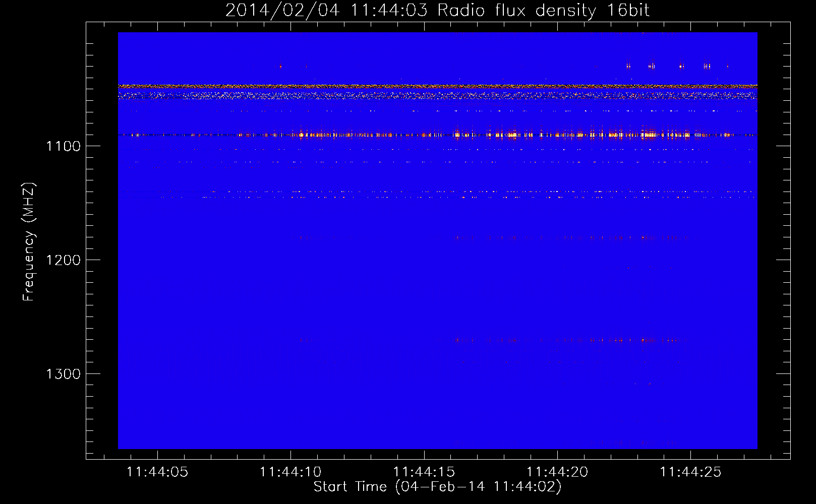Click the 11:44:25 time tick label
This screenshot has height=504, width=816.
coord(690,472)
